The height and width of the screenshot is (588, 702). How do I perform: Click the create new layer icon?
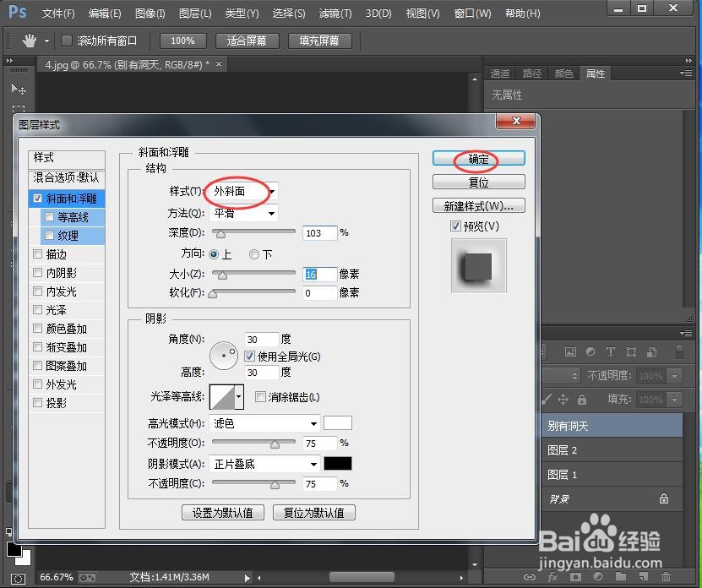644,577
